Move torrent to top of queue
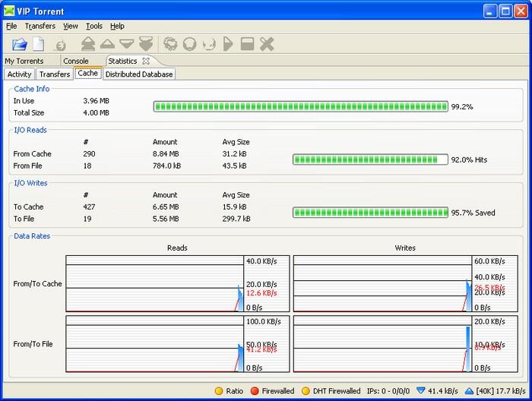This screenshot has height=401, width=532. (x=88, y=44)
